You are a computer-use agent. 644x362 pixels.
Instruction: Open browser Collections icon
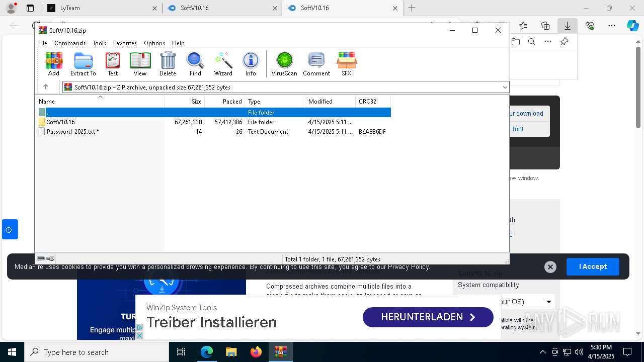(545, 26)
